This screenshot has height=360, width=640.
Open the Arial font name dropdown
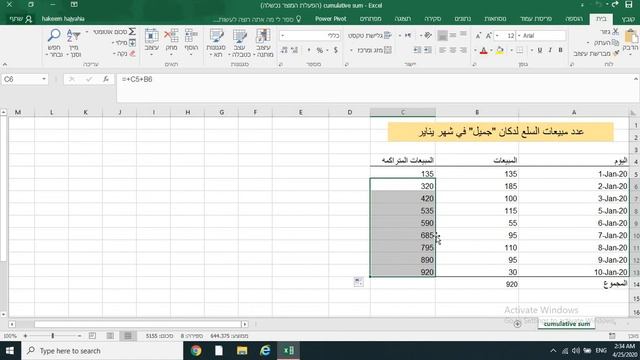click(519, 36)
